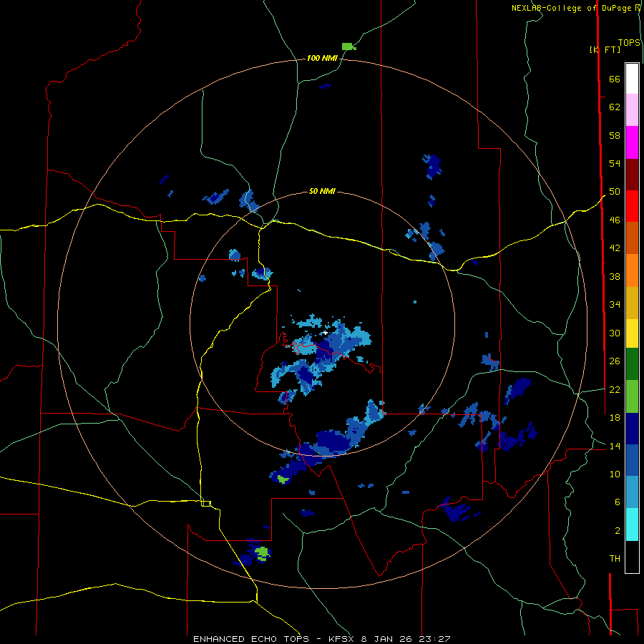Select the gold legend color block
The image size is (644, 644).
(632, 303)
